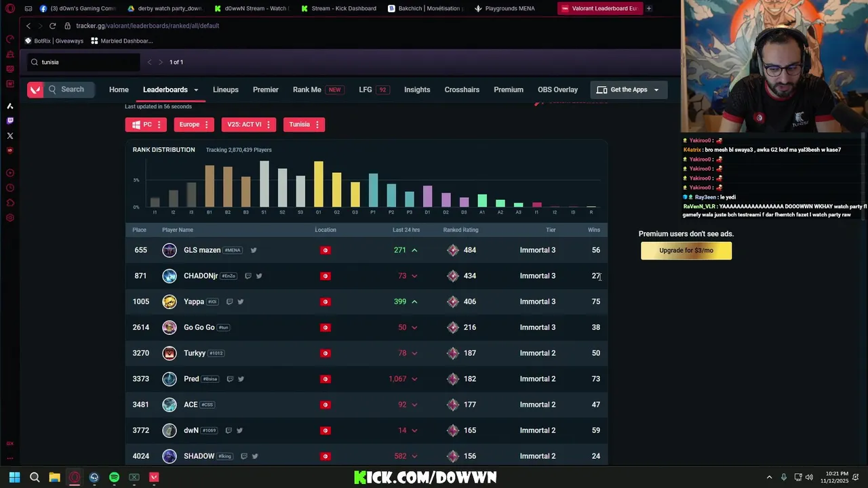Click the browser reload icon
This screenshot has width=868, height=488.
pos(52,26)
